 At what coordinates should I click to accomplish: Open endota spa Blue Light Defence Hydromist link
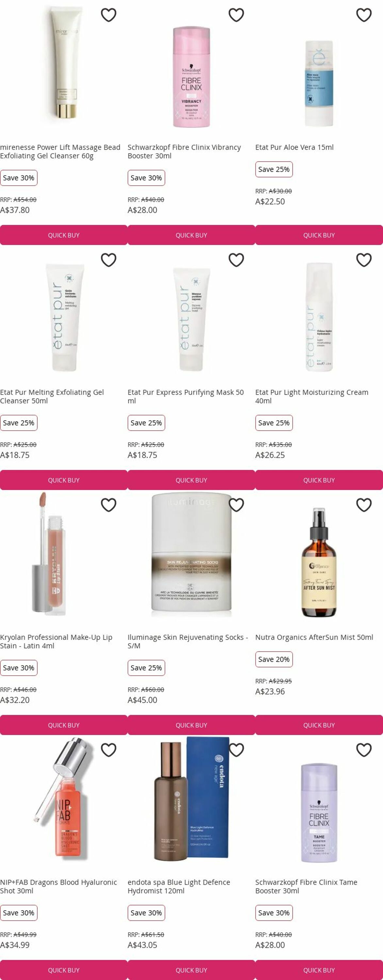pyautogui.click(x=179, y=887)
